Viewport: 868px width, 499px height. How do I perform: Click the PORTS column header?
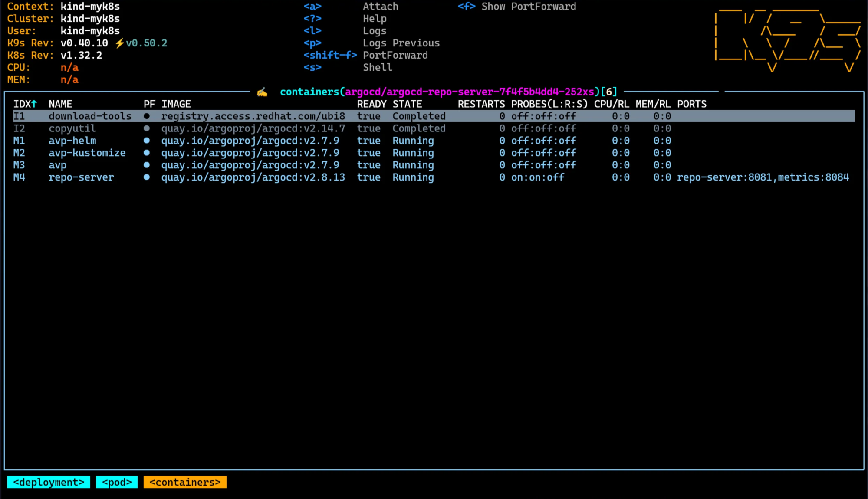692,104
